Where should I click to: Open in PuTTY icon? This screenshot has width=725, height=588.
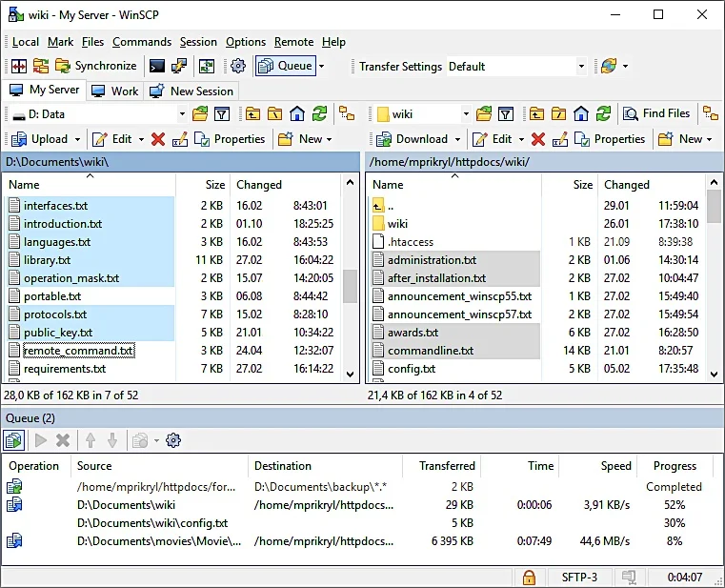click(x=179, y=66)
